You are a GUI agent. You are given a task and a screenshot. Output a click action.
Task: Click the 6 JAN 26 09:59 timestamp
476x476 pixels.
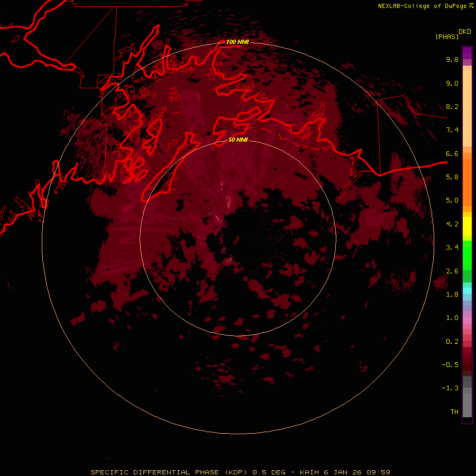[356, 472]
